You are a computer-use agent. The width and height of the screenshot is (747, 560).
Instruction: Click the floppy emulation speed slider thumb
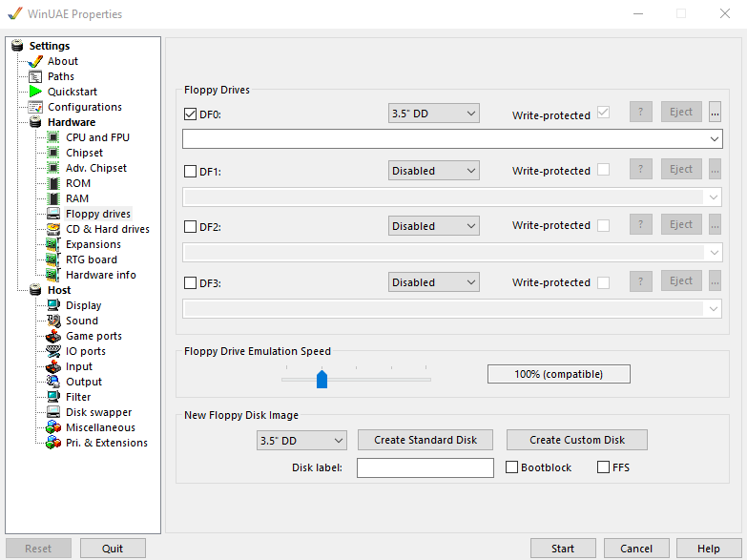322,379
